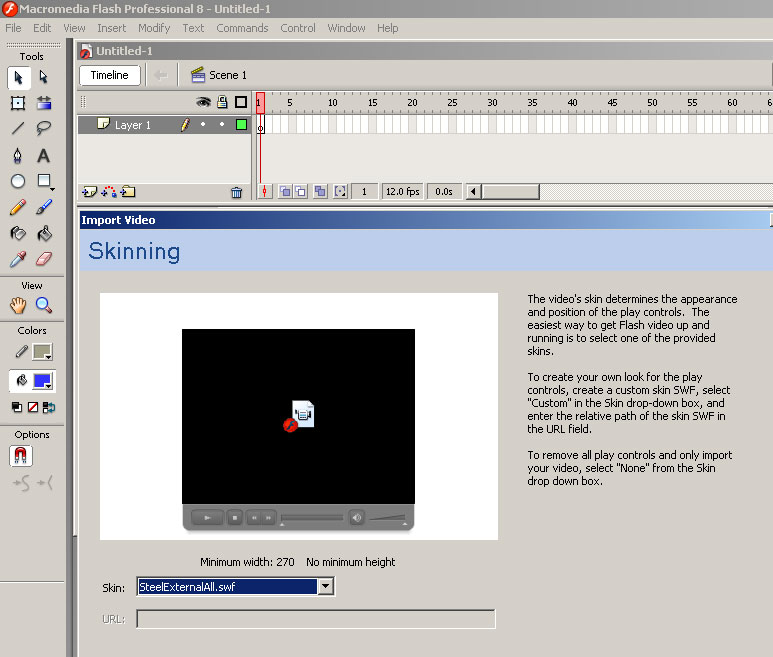Insert a layer folder
The width and height of the screenshot is (773, 657).
coord(128,192)
